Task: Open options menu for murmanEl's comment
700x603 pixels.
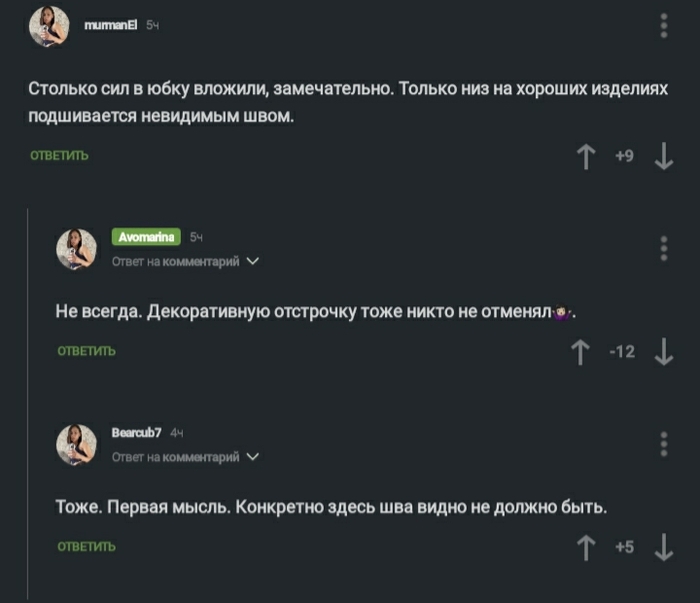Action: coord(664,26)
